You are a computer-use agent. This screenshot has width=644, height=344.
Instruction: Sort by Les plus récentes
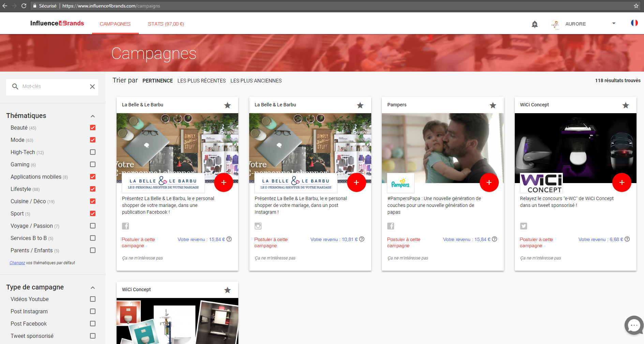[201, 81]
